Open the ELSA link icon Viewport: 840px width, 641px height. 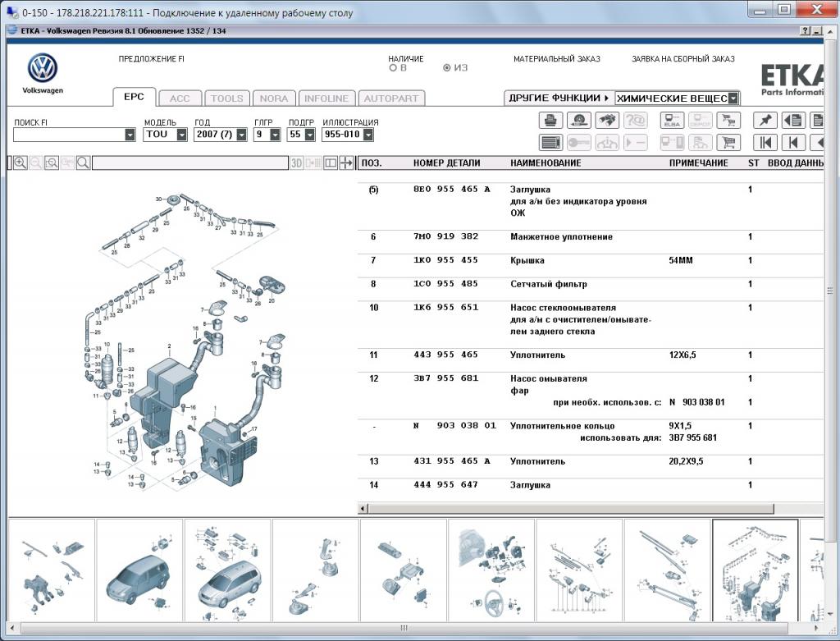pyautogui.click(x=672, y=121)
